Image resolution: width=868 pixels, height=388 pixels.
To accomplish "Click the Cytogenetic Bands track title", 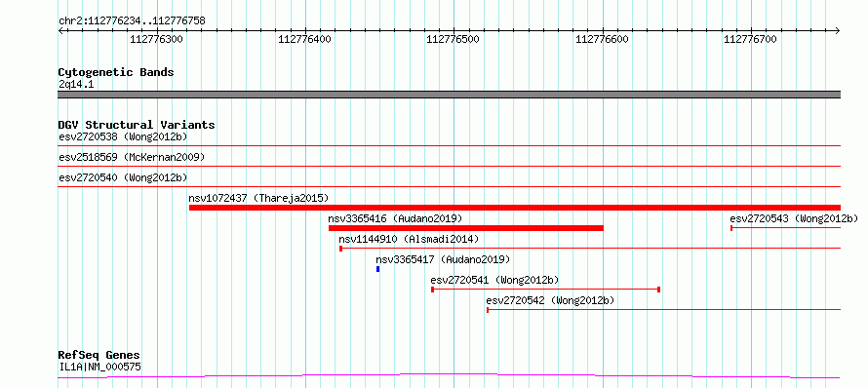I will [x=116, y=72].
